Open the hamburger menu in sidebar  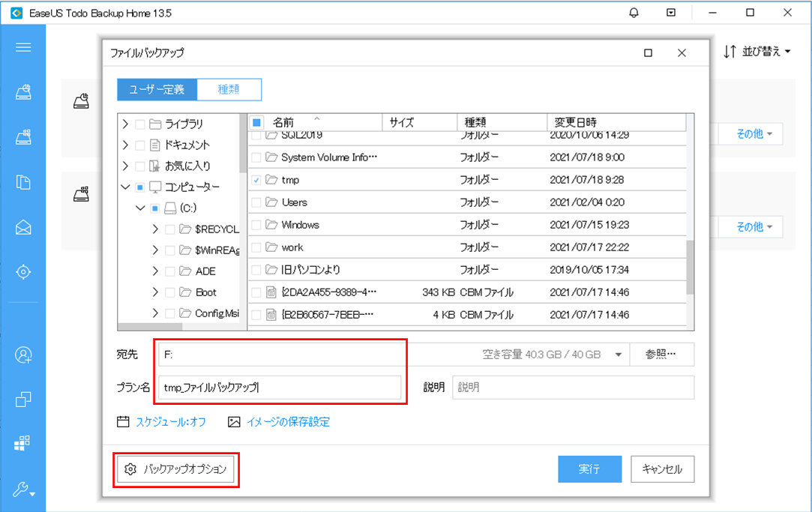pos(23,47)
